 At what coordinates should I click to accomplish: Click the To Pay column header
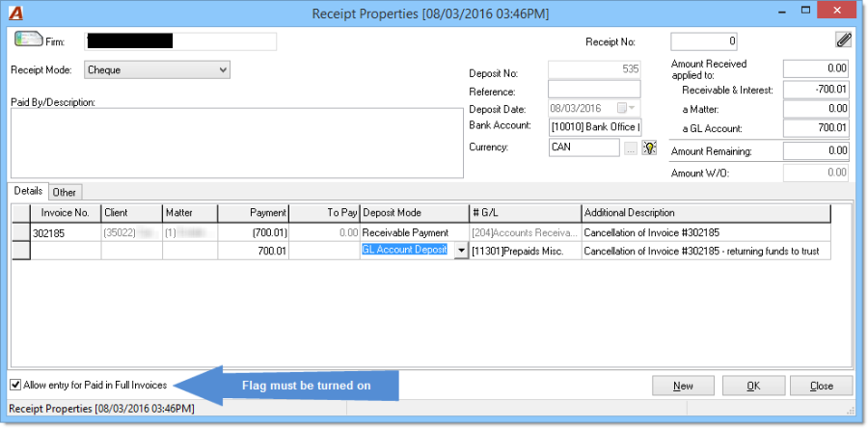click(324, 213)
